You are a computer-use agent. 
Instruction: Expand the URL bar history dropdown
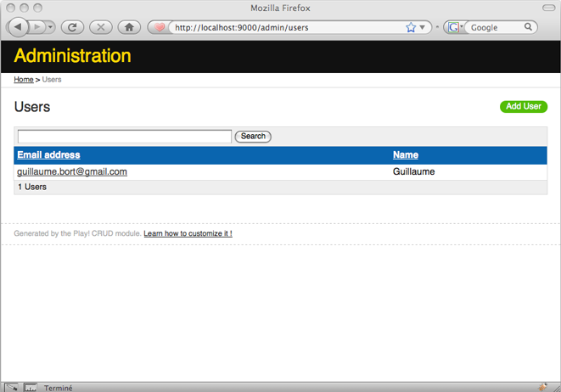click(424, 27)
